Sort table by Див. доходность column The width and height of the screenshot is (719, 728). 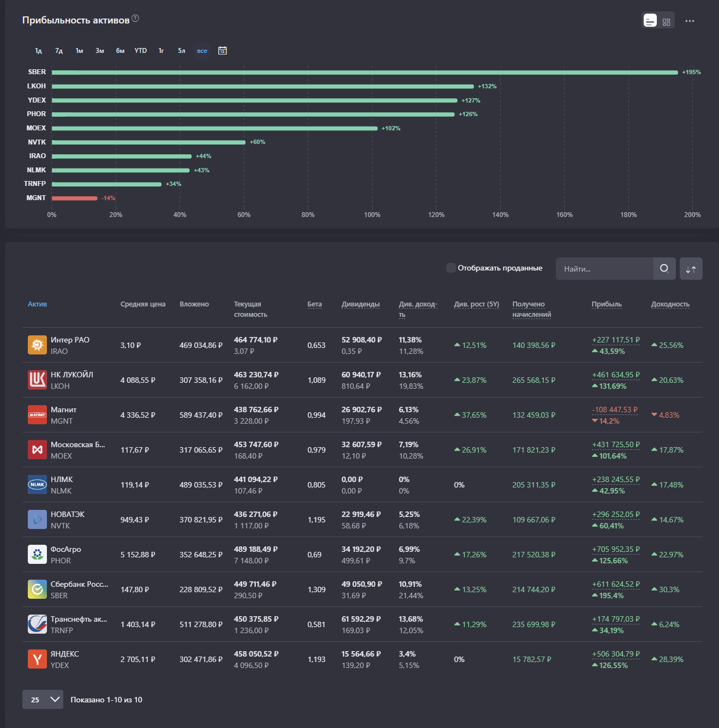coord(418,309)
